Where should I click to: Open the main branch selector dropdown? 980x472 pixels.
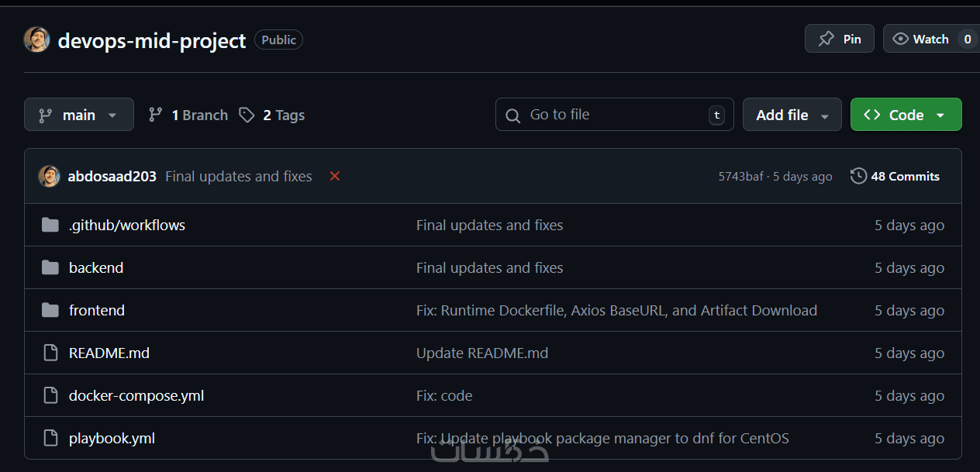pyautogui.click(x=79, y=115)
